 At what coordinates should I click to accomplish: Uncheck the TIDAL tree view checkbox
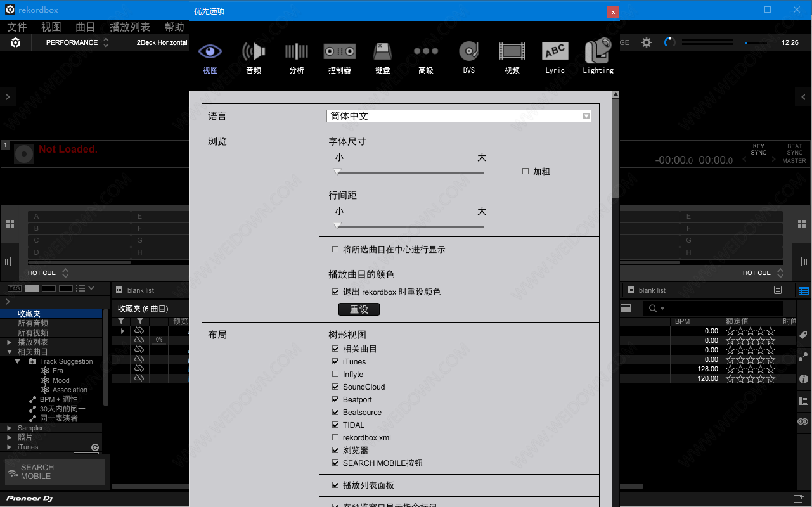coord(335,425)
